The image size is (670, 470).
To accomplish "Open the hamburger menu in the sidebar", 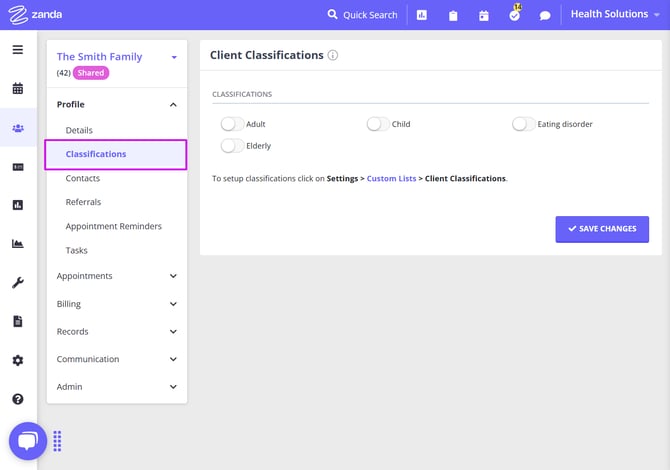I will 18,49.
